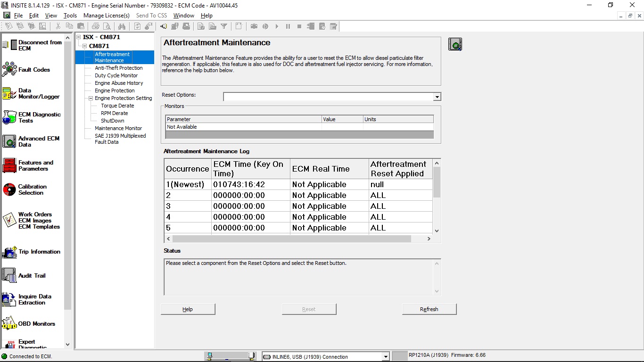Viewport: 644px width, 362px height.
Task: Open Inquire Data Extraction
Action: 27,299
